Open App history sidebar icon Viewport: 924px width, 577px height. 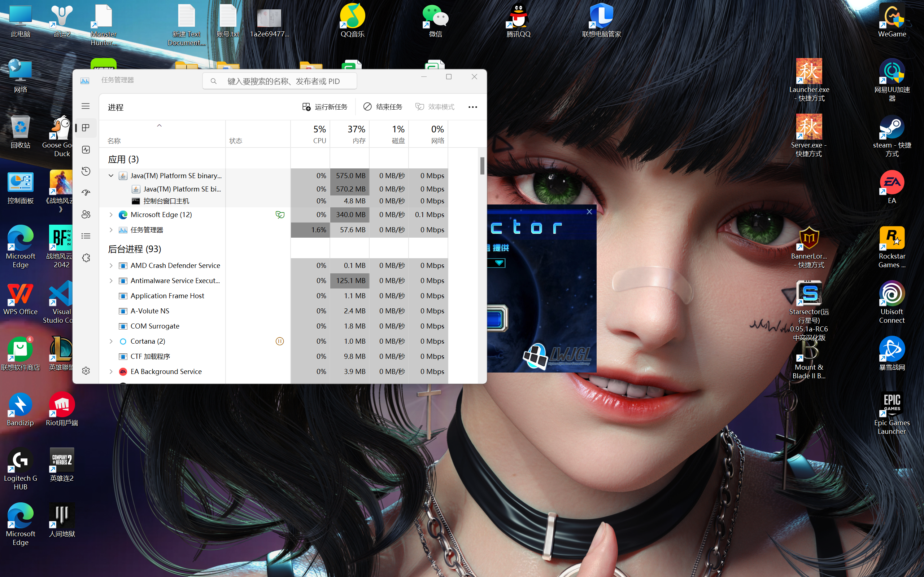86,171
